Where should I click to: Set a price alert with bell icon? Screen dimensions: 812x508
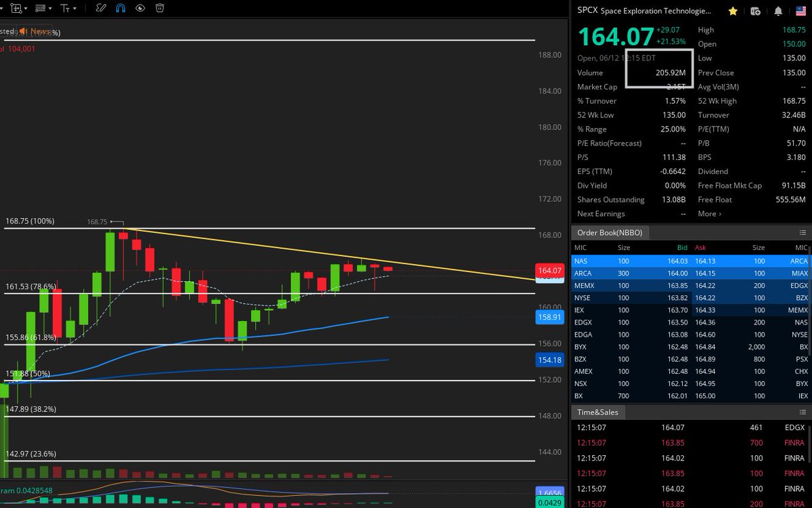tap(778, 11)
